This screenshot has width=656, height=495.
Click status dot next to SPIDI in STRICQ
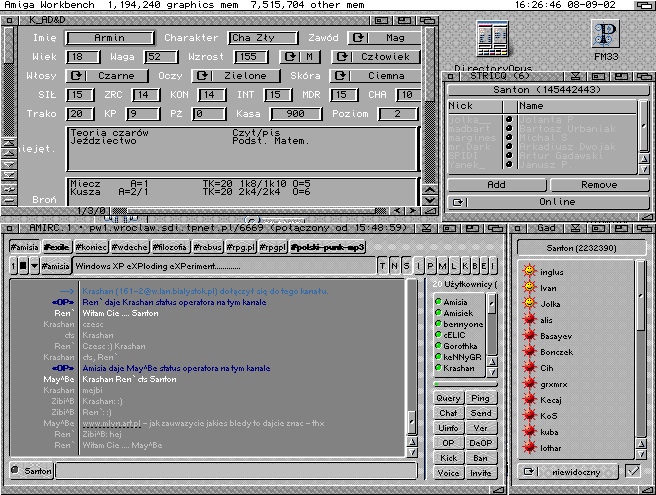(x=509, y=155)
